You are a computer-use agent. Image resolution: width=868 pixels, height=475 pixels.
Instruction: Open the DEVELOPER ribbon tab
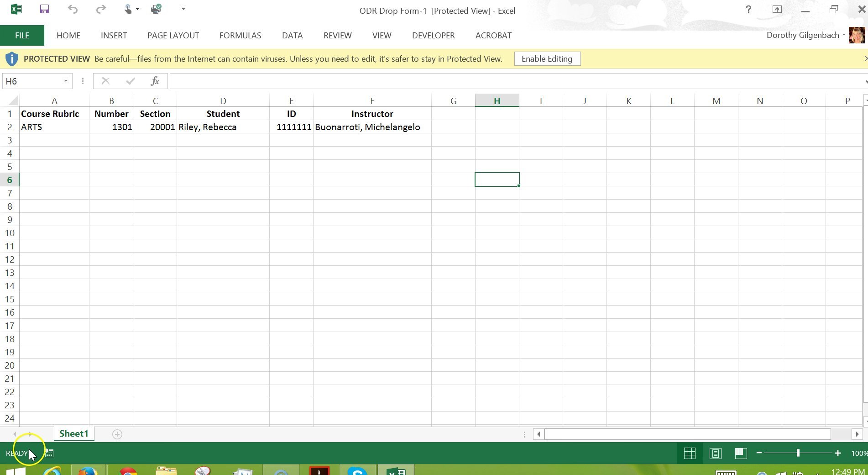coord(433,35)
